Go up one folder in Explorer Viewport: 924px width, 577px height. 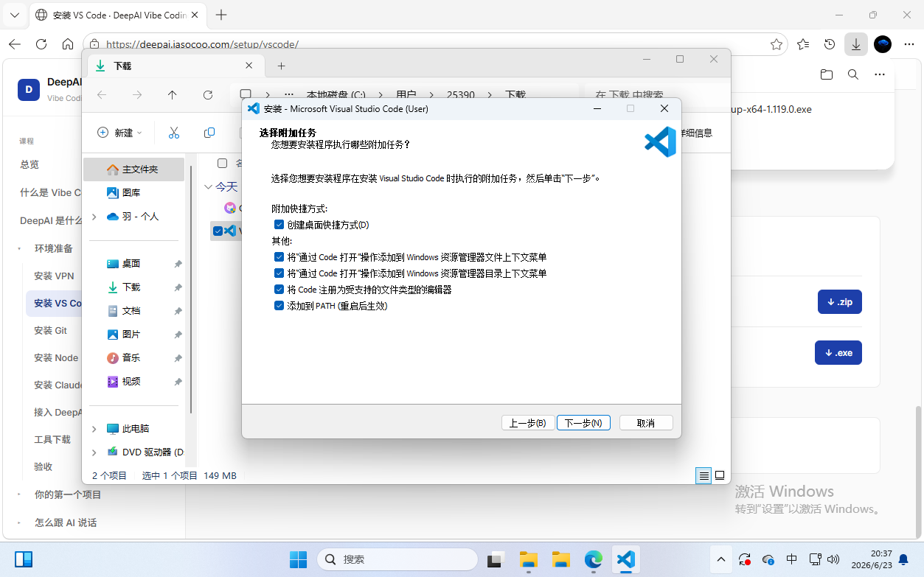coord(173,95)
